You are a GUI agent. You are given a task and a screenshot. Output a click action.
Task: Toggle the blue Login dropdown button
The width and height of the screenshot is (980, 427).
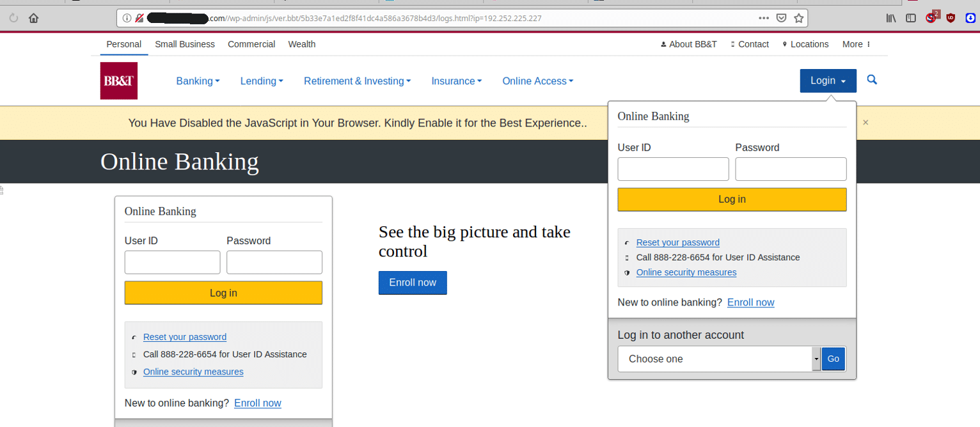coord(828,81)
